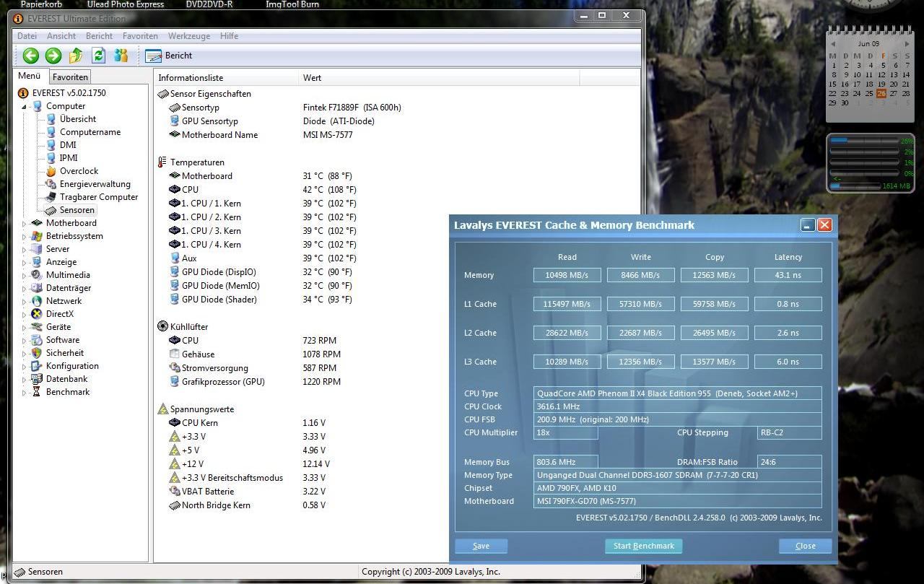Click the Datenbank tree icon
The width and height of the screenshot is (924, 584).
(37, 379)
